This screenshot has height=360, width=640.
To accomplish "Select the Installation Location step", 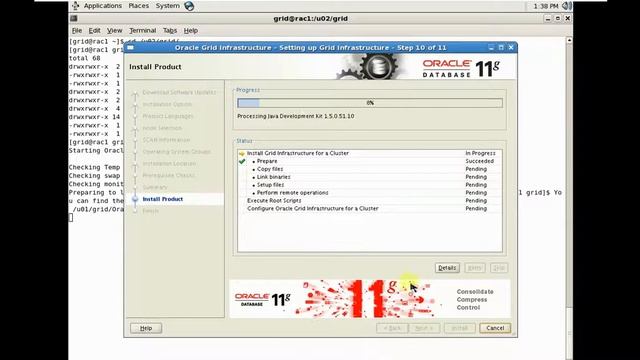I will [x=169, y=163].
